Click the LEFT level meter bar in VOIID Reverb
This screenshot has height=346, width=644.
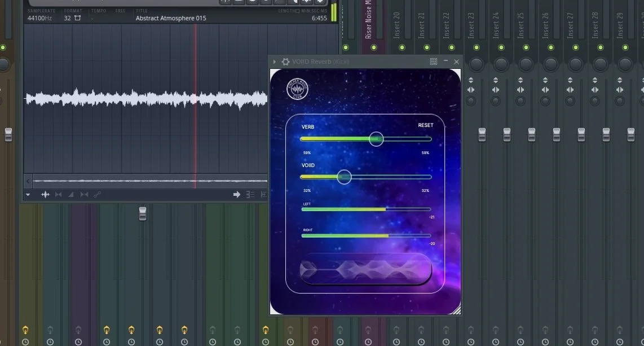366,209
